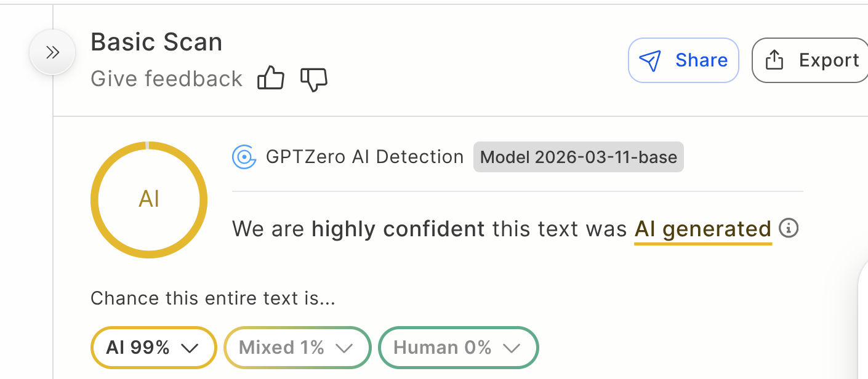Click the yellow AI circular score gauge
This screenshot has width=868, height=379.
click(149, 200)
